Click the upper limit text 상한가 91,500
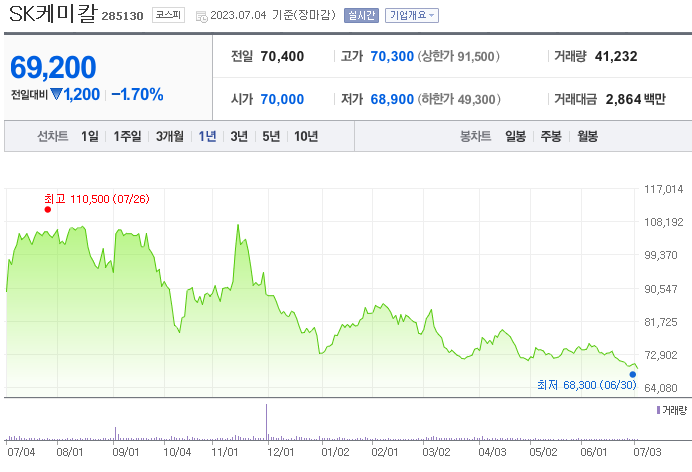Viewport: 692px width, 472px height. coord(459,56)
